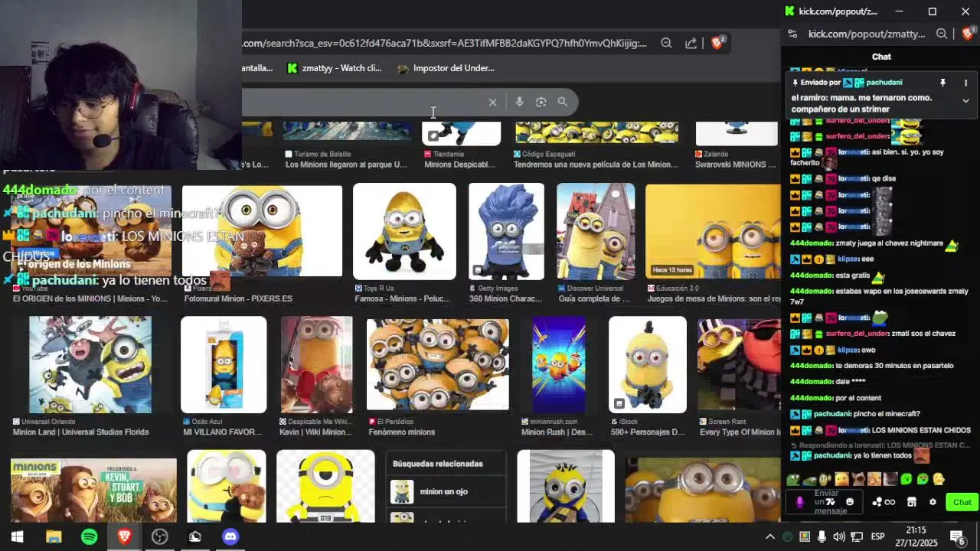Open site settings icon in Kick popout
Screen dimensions: 980x551
coord(792,34)
